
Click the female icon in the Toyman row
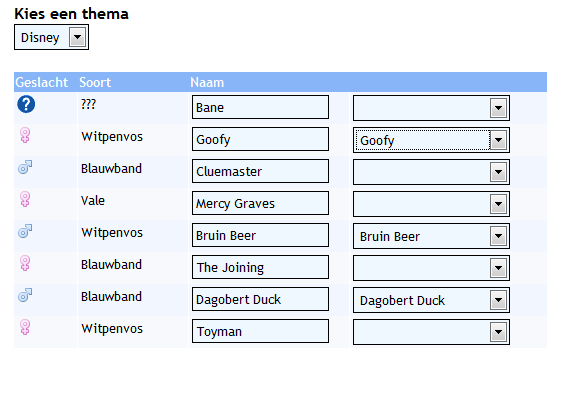click(25, 327)
